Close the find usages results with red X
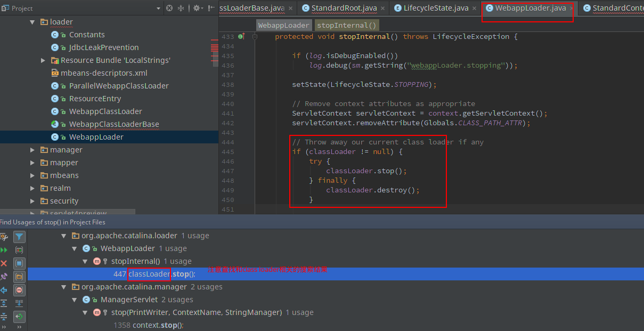This screenshot has height=331, width=644. (4, 263)
